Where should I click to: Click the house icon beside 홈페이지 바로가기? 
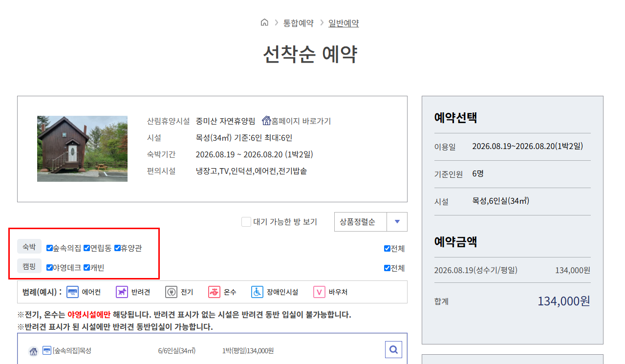coord(266,121)
